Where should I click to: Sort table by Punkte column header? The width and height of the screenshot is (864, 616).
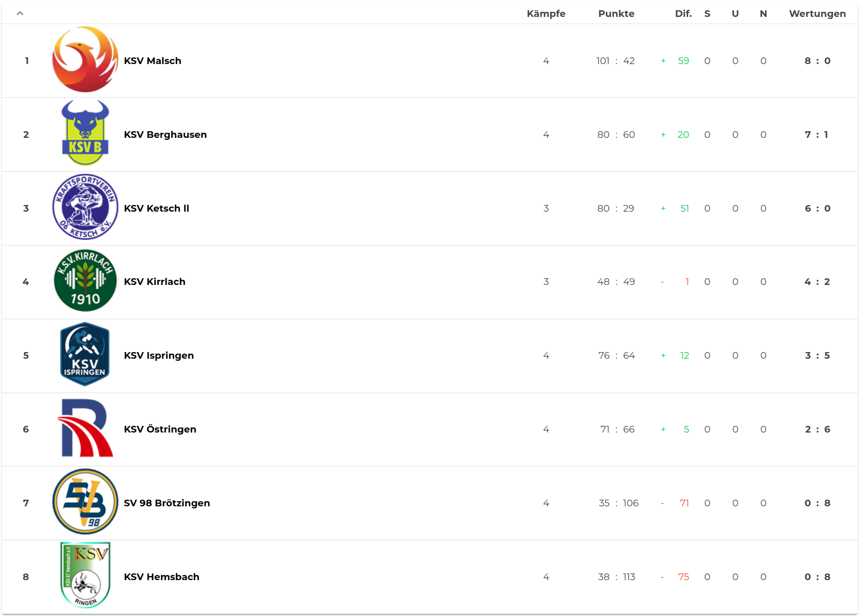point(616,14)
